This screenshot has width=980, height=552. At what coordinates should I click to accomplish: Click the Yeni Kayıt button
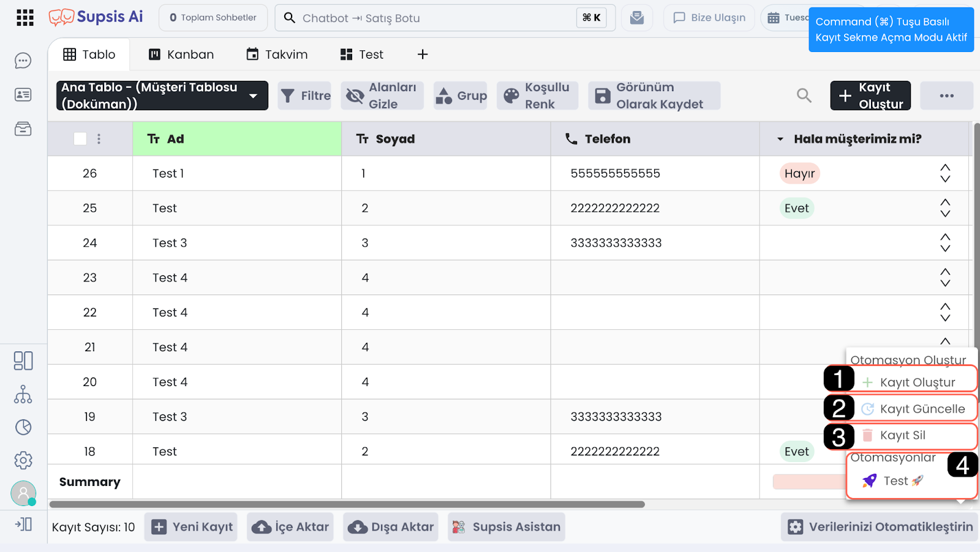click(193, 527)
